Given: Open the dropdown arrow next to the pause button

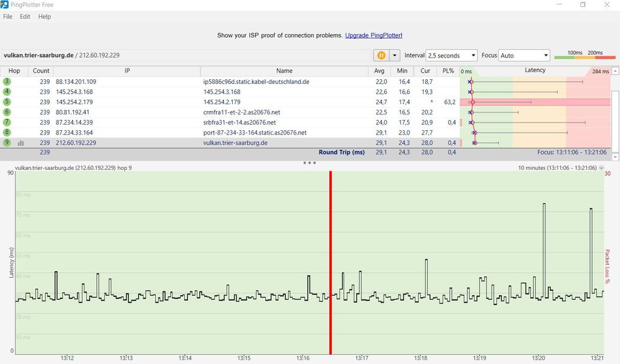Looking at the screenshot, I should [x=393, y=55].
